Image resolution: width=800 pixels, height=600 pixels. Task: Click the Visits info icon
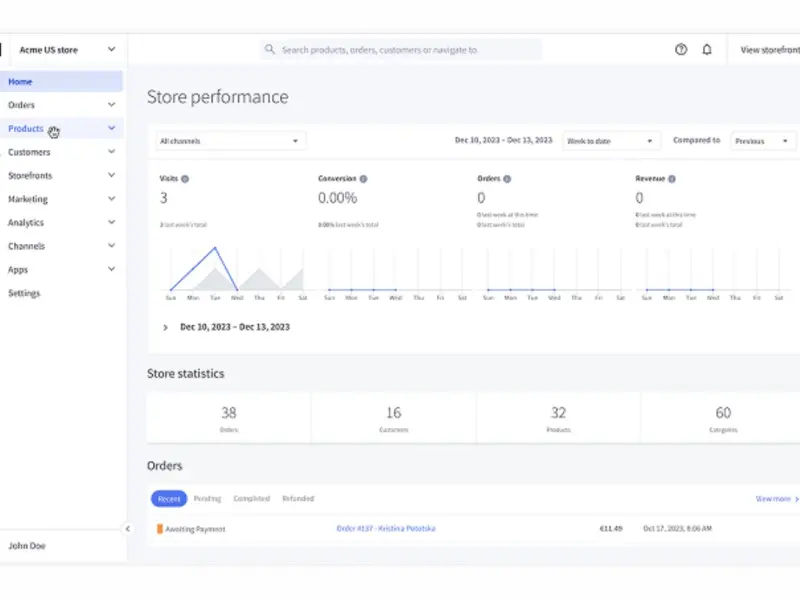pos(185,179)
